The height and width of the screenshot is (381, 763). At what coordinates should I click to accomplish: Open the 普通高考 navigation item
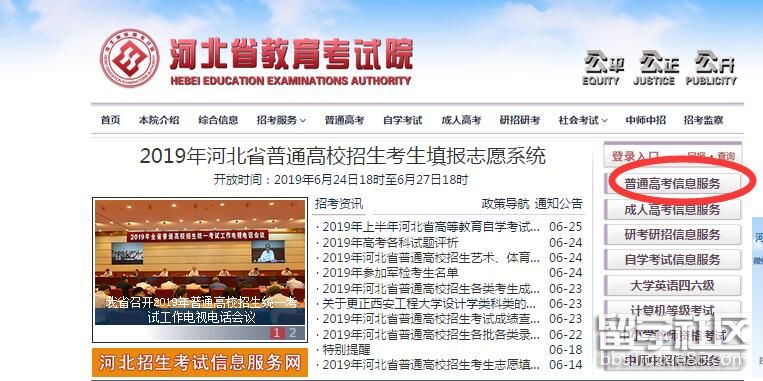(345, 120)
